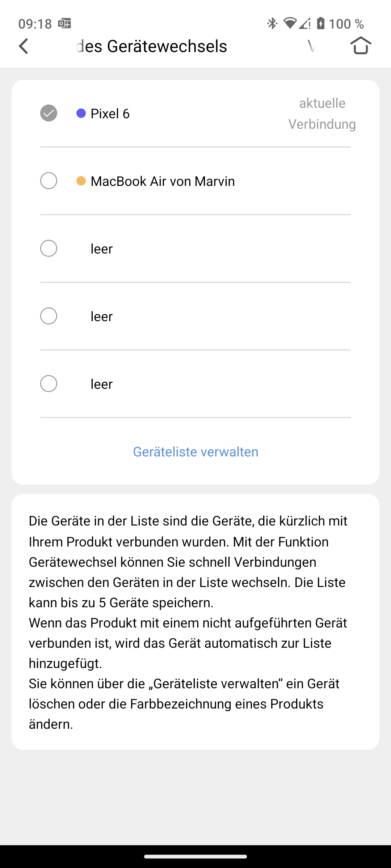Select the second leer slot radio button
The height and width of the screenshot is (868, 391).
pos(49,316)
